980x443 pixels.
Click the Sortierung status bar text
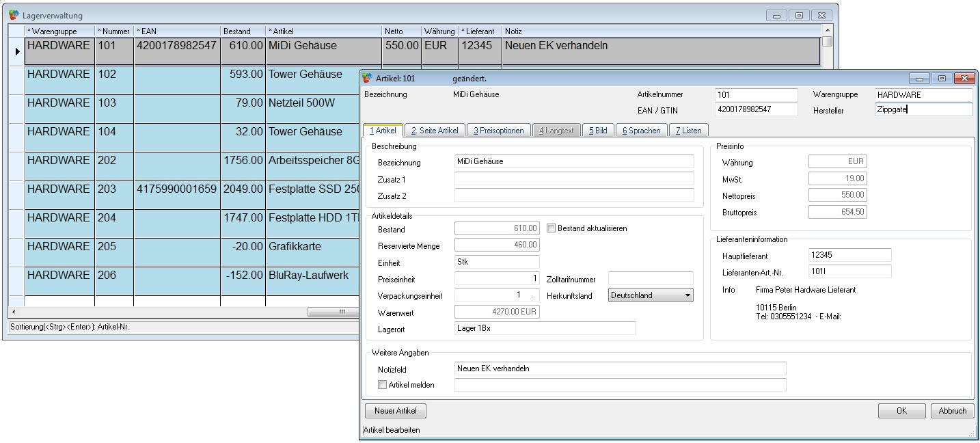[x=70, y=327]
